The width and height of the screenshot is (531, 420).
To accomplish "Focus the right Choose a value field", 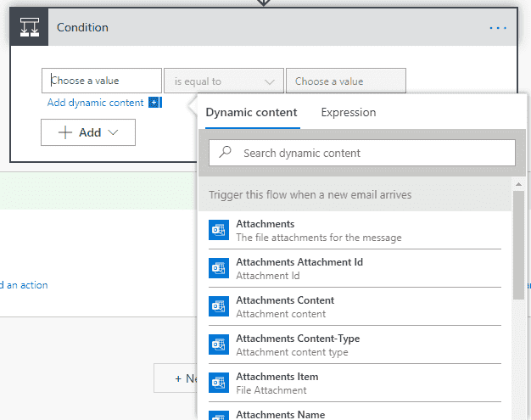I will 346,81.
